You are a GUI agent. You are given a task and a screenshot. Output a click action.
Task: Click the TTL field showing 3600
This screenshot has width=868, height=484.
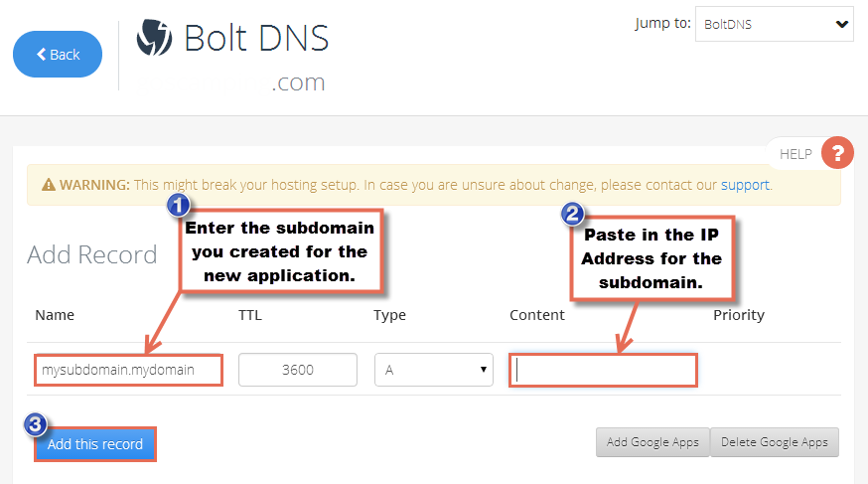298,370
